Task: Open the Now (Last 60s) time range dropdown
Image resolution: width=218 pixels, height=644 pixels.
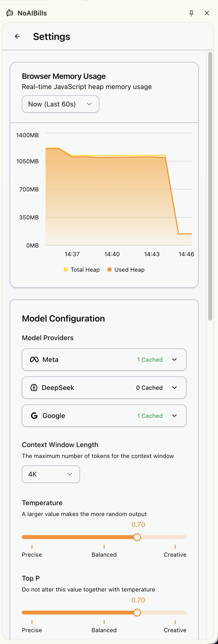Action: pos(61,104)
